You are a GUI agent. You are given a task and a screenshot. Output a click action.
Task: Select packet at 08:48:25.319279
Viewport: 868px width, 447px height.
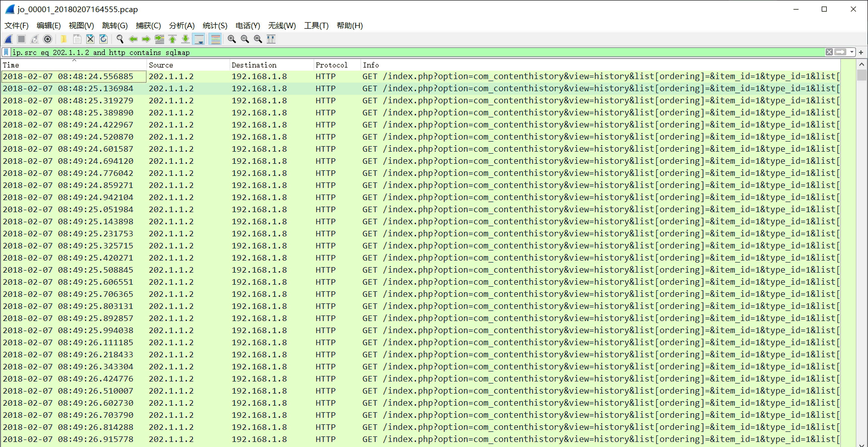(420, 101)
